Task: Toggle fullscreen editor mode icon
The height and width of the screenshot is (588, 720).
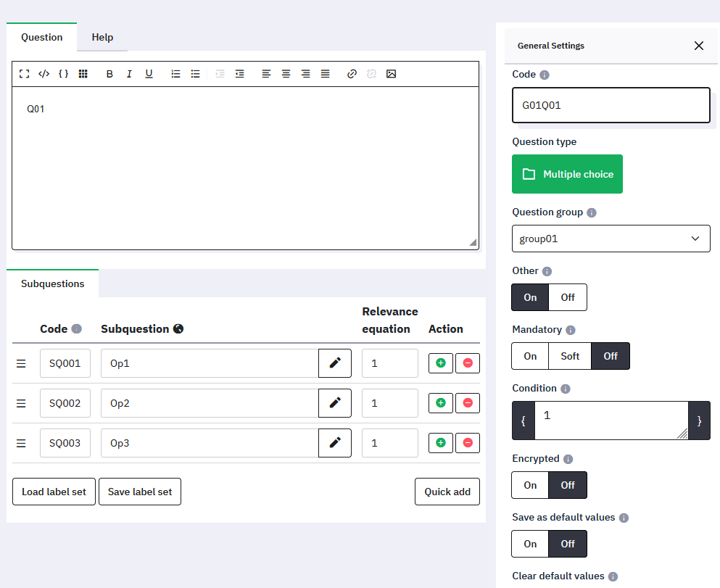Action: click(24, 74)
